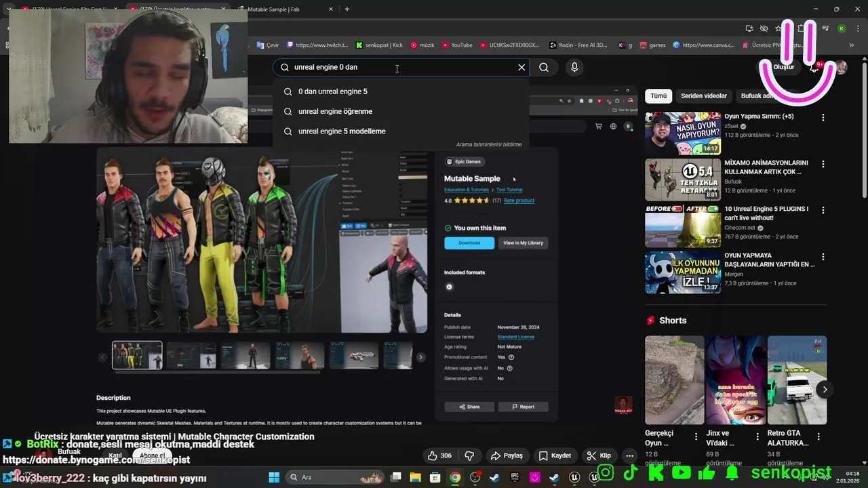
Task: Save the video with Kaydet
Action: [555, 455]
